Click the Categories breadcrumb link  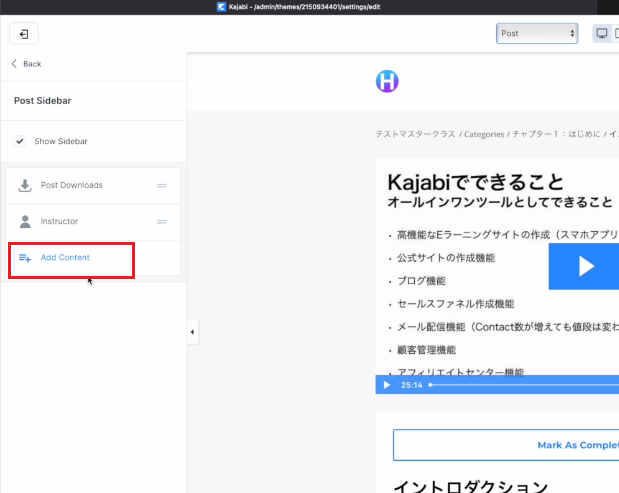(484, 134)
